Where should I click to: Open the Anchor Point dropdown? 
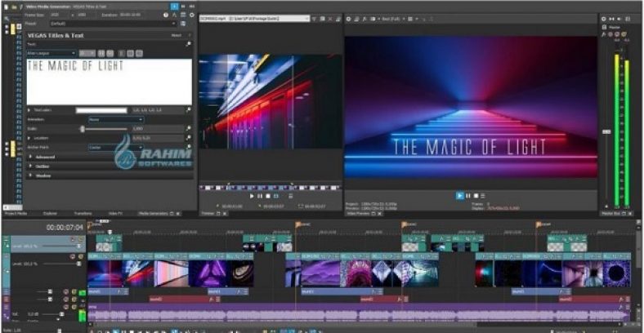tap(116, 148)
